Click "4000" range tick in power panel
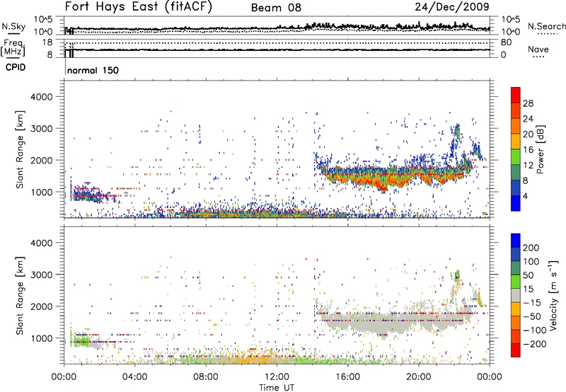This screenshot has height=392, width=566. click(42, 97)
